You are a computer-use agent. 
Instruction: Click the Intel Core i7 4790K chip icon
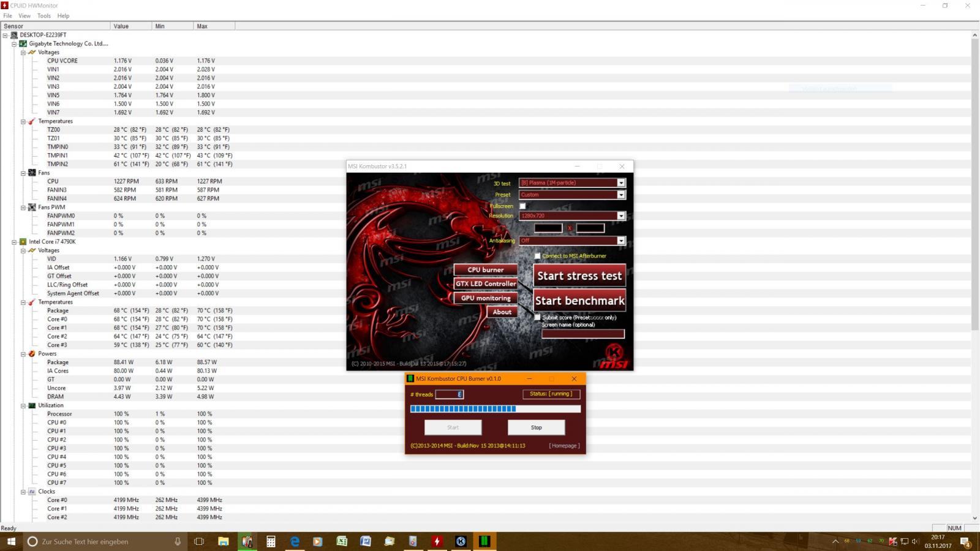(x=23, y=242)
